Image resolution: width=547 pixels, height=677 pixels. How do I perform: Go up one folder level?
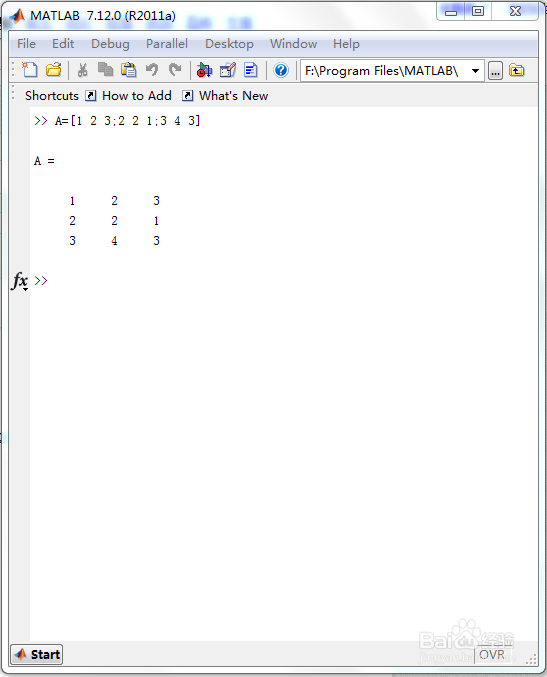coord(517,70)
